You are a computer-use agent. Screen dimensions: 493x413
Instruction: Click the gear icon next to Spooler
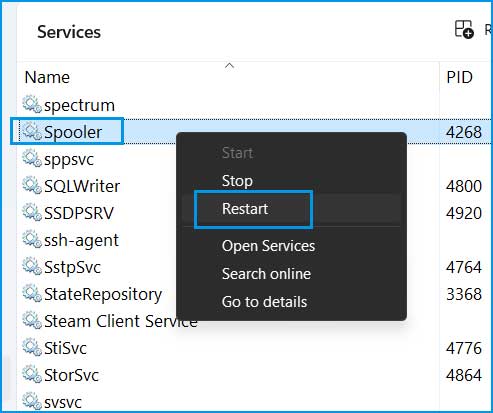(32, 132)
